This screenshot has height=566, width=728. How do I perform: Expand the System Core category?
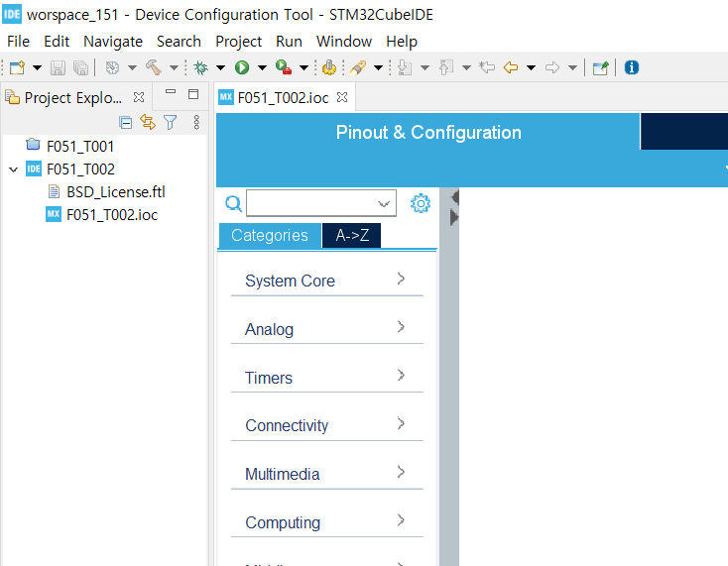[x=327, y=281]
